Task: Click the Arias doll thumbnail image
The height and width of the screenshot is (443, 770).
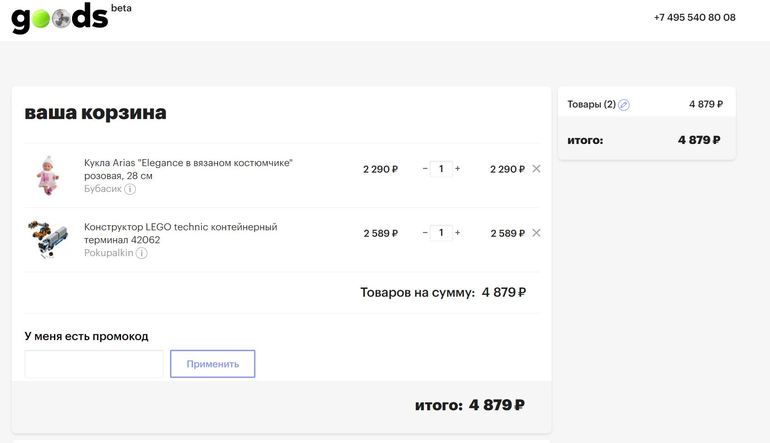Action: [x=47, y=174]
